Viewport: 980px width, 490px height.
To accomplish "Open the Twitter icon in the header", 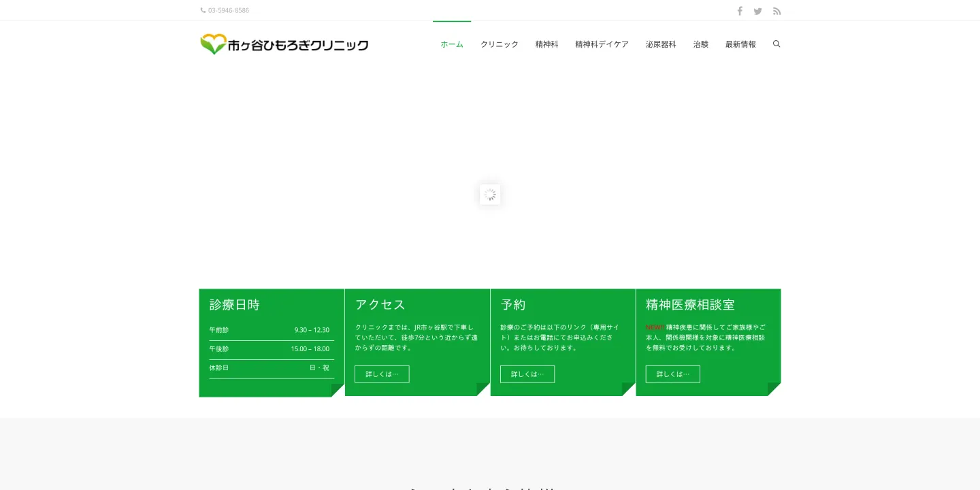I will click(757, 11).
